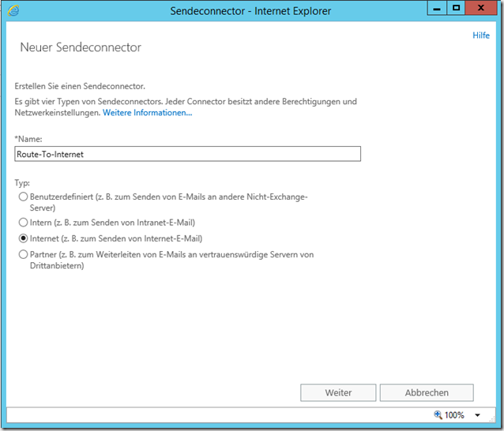Click the Name field containing Route-To-Internet

pos(187,154)
